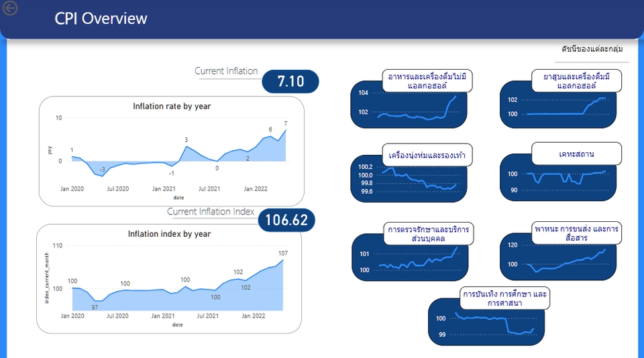Open the อาหารและเครื่องดื่มไม่มีแอลกอฮอล์ chart label
The width and height of the screenshot is (644, 358).
427,81
